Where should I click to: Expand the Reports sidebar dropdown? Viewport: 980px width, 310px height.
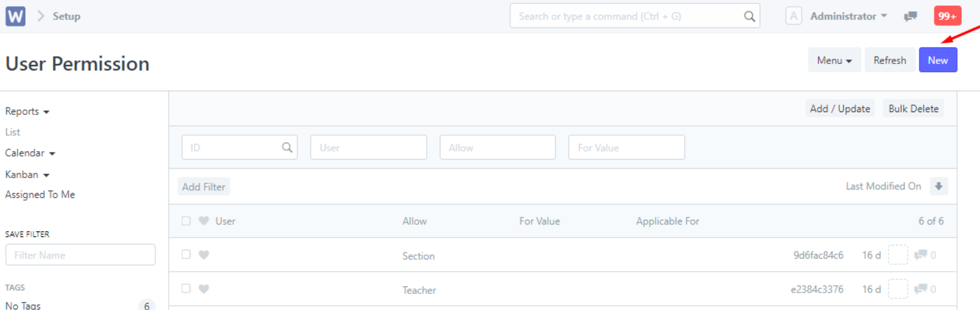pyautogui.click(x=27, y=111)
